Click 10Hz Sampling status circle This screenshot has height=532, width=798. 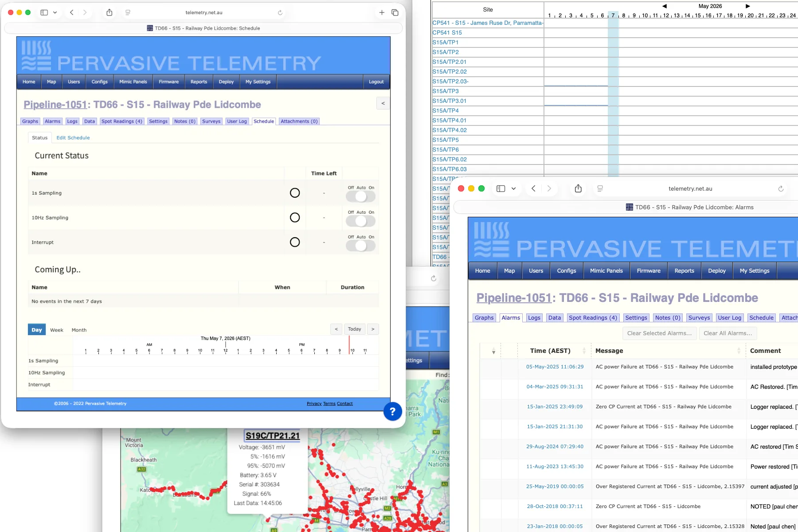(295, 218)
